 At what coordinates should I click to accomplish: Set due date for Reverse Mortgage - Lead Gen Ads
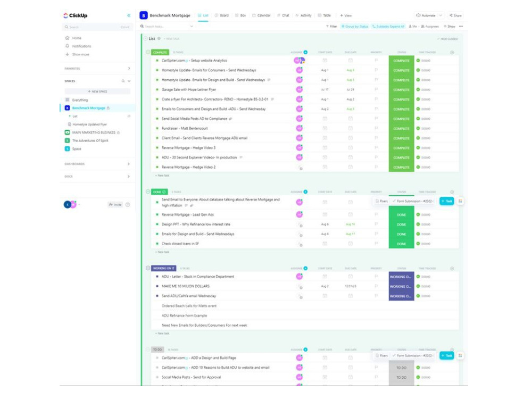coord(350,214)
